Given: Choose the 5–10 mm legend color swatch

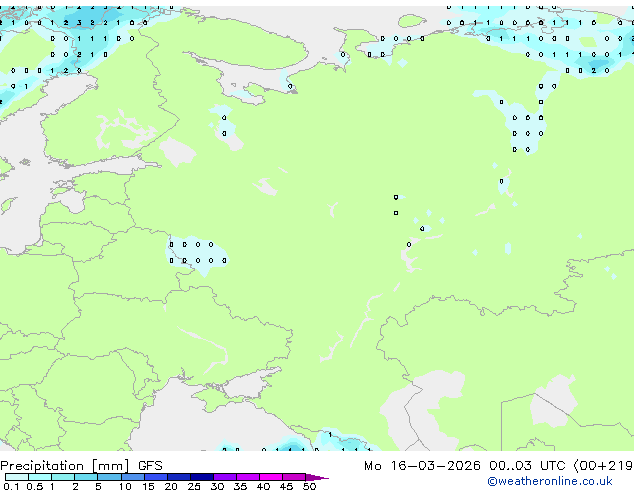Looking at the screenshot, I should pos(109,477).
